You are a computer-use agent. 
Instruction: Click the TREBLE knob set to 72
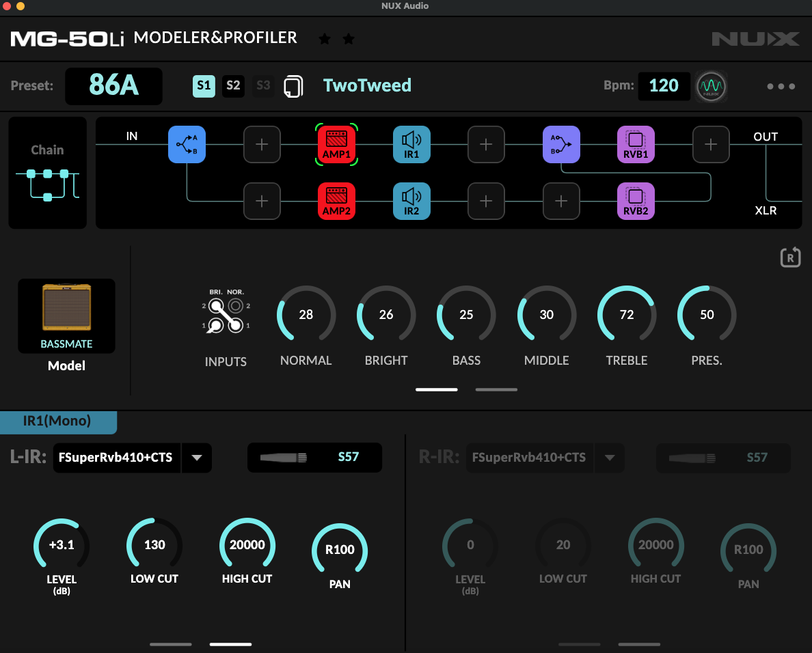627,314
